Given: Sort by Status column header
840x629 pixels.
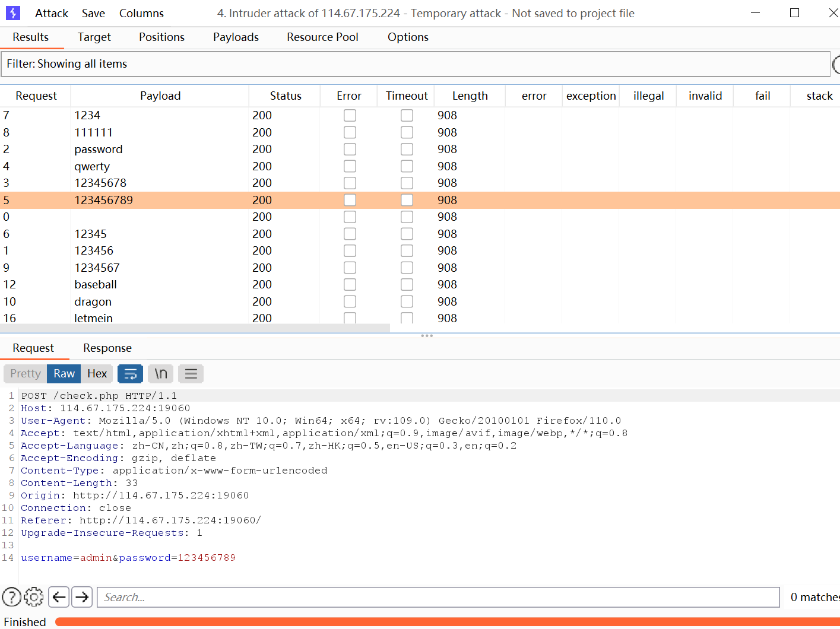Looking at the screenshot, I should point(286,96).
